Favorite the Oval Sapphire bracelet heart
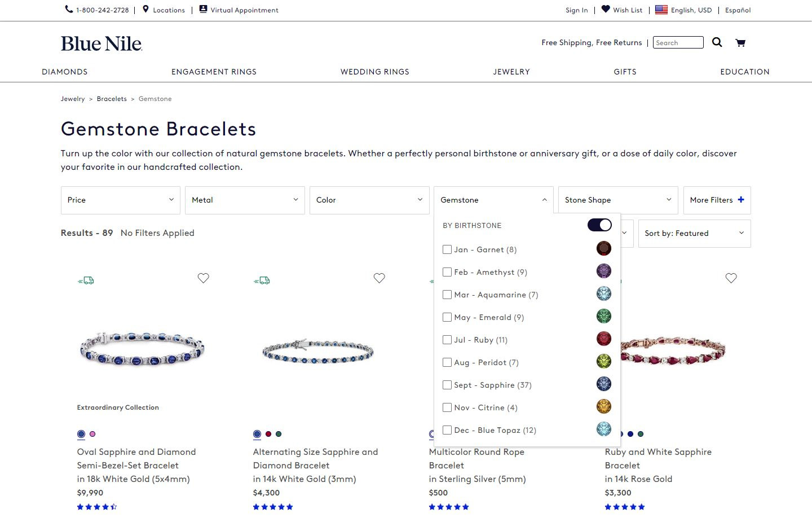812x522 pixels. click(x=203, y=278)
